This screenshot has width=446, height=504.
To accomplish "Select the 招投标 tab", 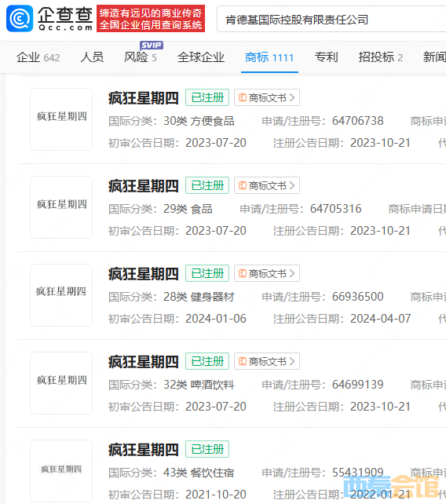I will (381, 57).
